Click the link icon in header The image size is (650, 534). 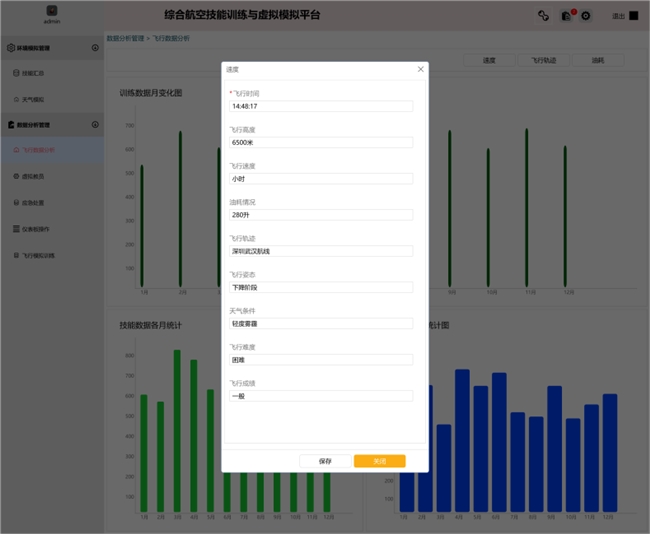click(x=543, y=16)
